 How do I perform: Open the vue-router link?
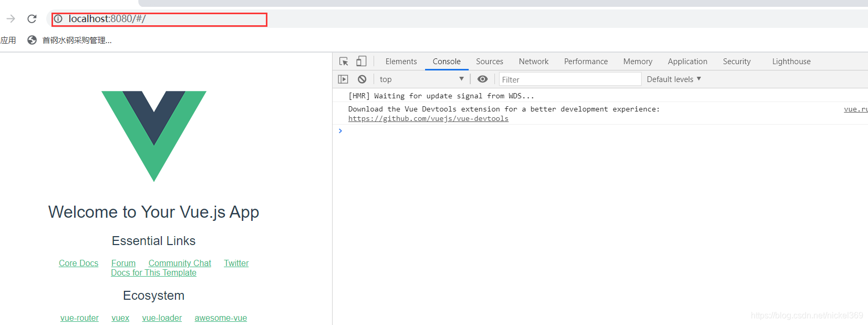[x=79, y=318]
